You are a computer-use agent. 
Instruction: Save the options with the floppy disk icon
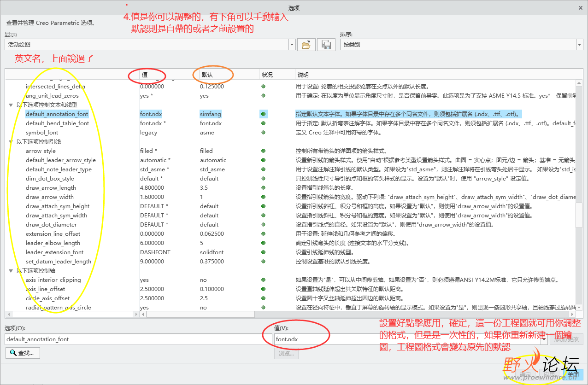coord(326,45)
